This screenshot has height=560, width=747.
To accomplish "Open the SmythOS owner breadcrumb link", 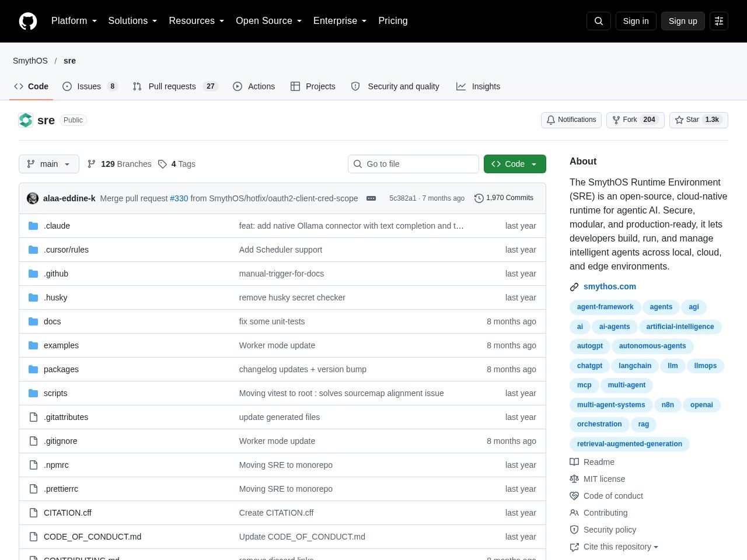I will click(x=30, y=61).
